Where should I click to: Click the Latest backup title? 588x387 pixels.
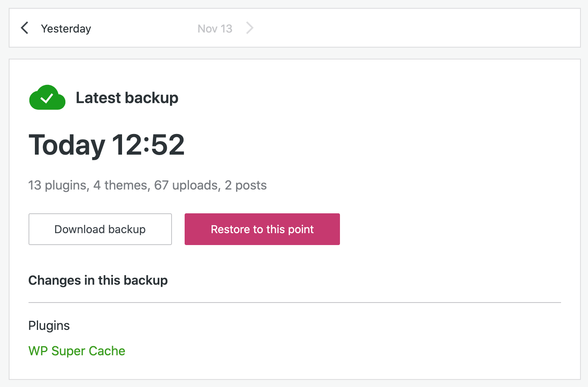(x=127, y=98)
